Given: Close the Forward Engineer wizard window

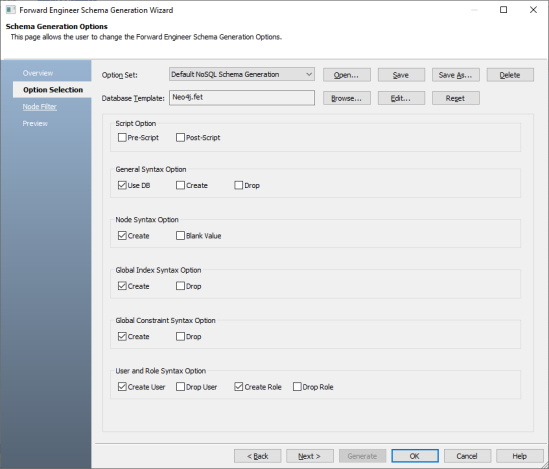Looking at the screenshot, I should (533, 9).
